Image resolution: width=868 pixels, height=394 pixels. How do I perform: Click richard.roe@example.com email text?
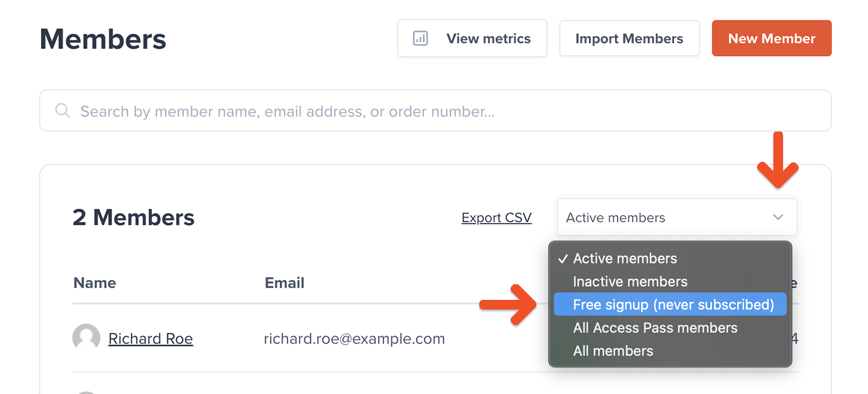(354, 339)
